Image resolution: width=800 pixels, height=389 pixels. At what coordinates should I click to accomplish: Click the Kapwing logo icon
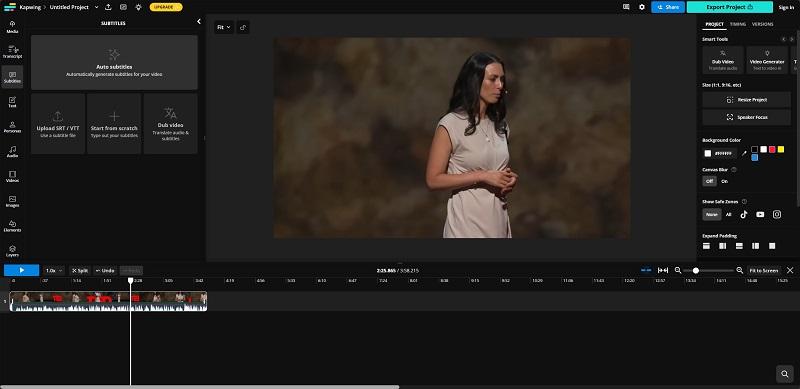tap(10, 7)
